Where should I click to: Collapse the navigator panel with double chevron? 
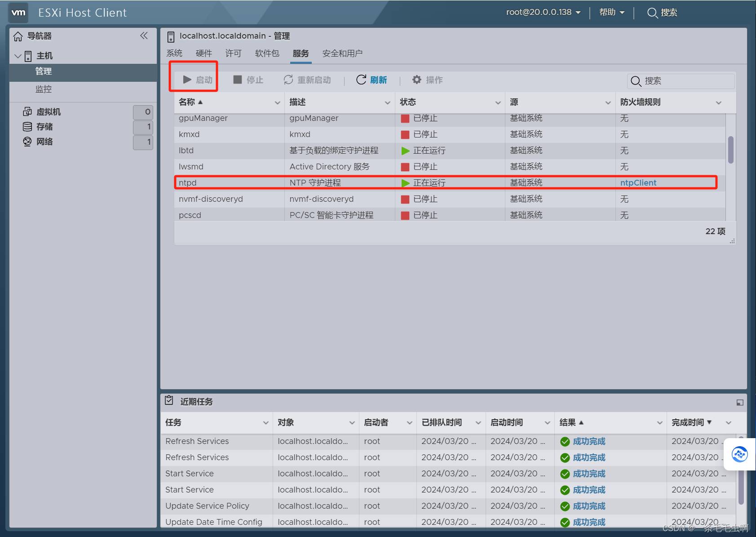[x=144, y=36]
